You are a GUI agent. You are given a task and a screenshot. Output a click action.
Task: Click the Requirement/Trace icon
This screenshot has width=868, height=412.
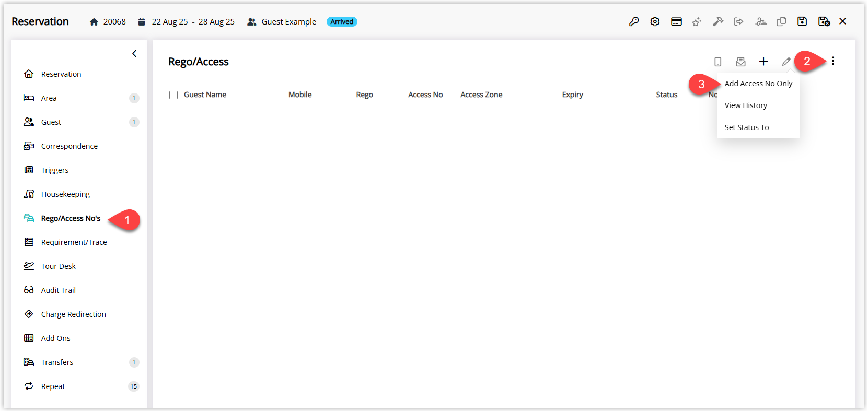click(x=29, y=242)
